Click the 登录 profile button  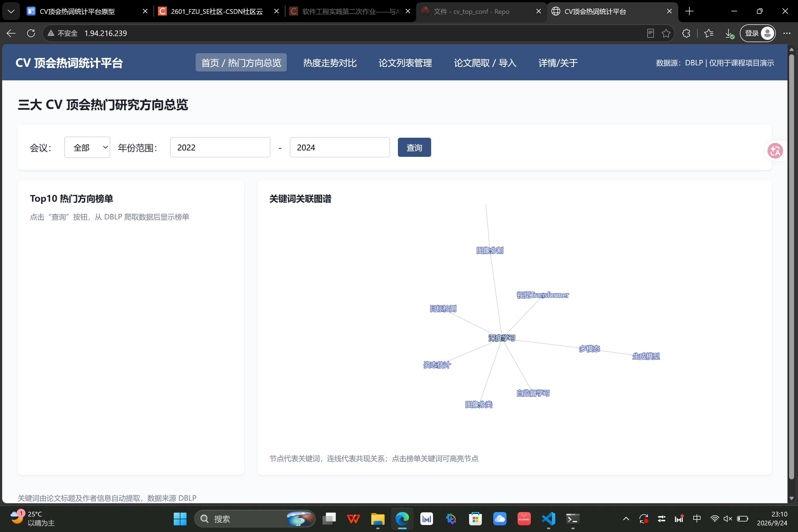(758, 33)
